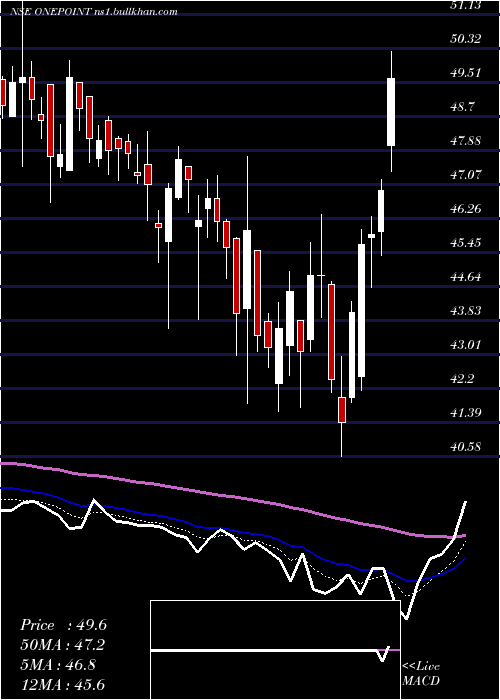The height and width of the screenshot is (700, 500).
Task: Click the 49.51 price axis label
Action: (x=466, y=73)
